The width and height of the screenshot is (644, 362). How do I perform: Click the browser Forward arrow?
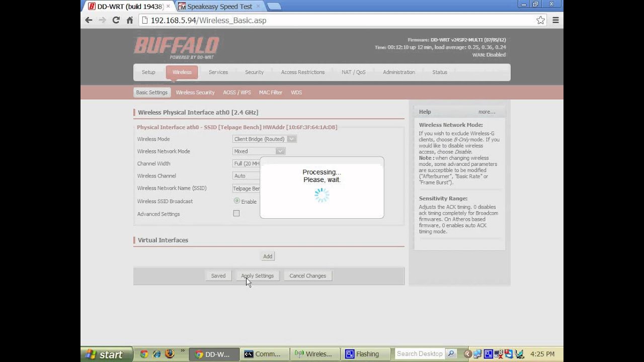tap(102, 20)
